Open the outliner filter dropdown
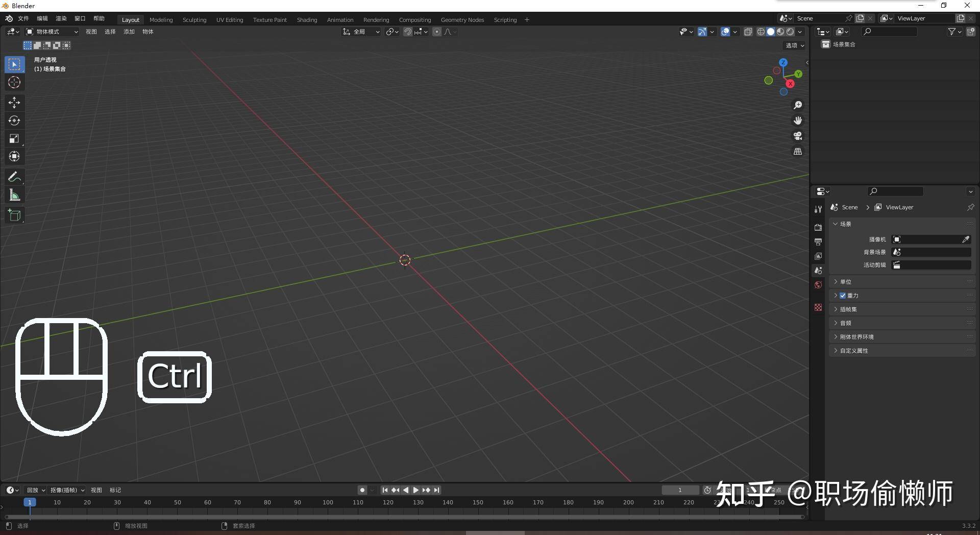Image resolution: width=980 pixels, height=535 pixels. click(x=954, y=32)
